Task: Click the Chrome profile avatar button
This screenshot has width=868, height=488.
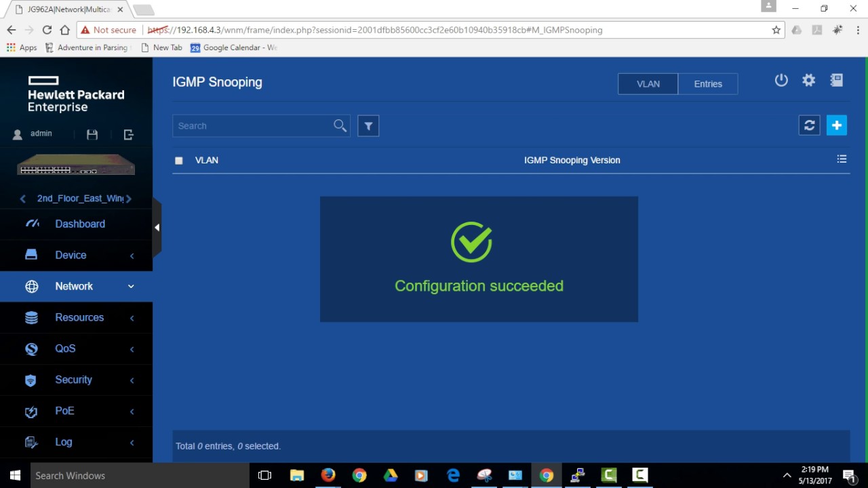Action: tap(768, 6)
